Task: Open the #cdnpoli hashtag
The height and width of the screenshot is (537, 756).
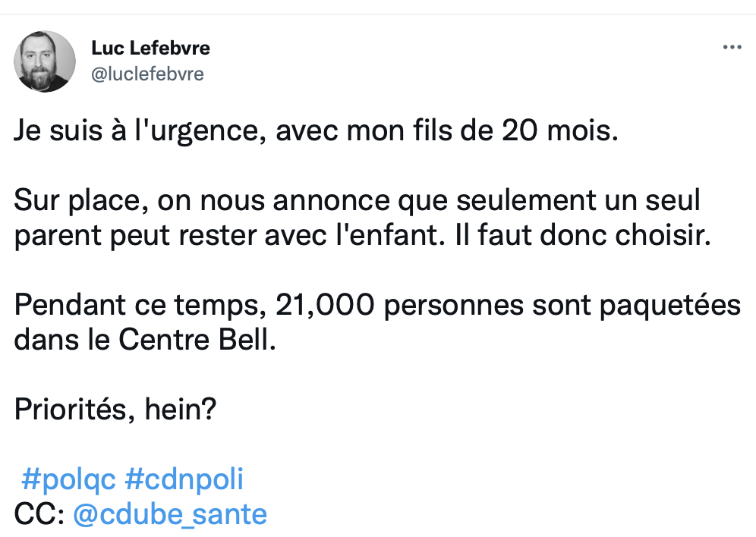Action: [x=184, y=479]
